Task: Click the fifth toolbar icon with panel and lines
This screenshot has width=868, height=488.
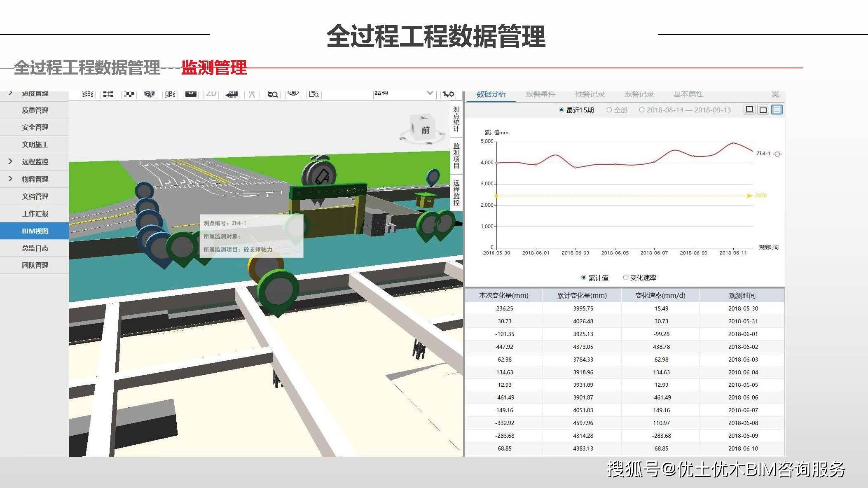Action: [170, 94]
